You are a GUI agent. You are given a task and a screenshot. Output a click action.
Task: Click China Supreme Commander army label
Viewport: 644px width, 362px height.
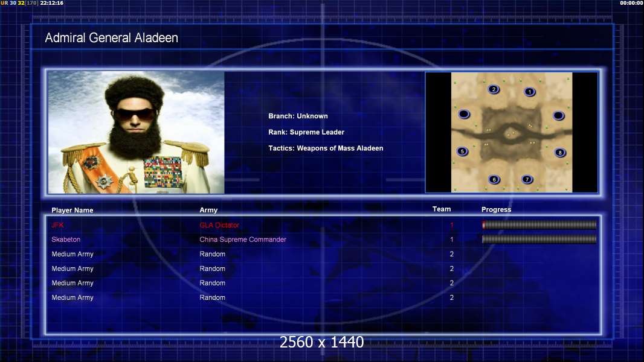(243, 240)
